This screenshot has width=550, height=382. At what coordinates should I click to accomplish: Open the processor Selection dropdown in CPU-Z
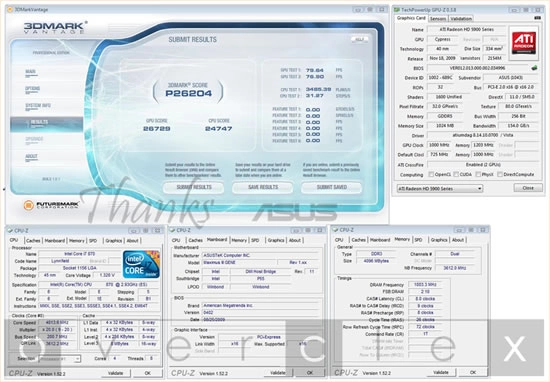[59, 359]
